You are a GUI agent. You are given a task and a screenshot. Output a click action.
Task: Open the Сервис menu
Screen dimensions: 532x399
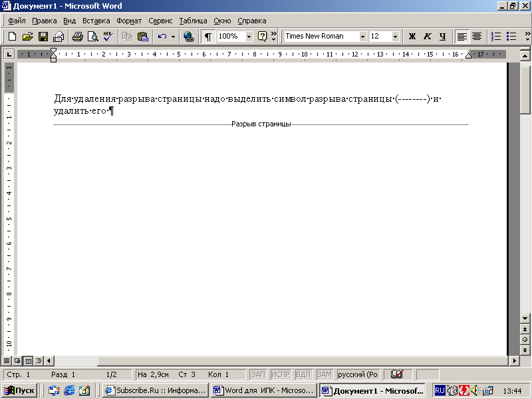[x=160, y=21]
